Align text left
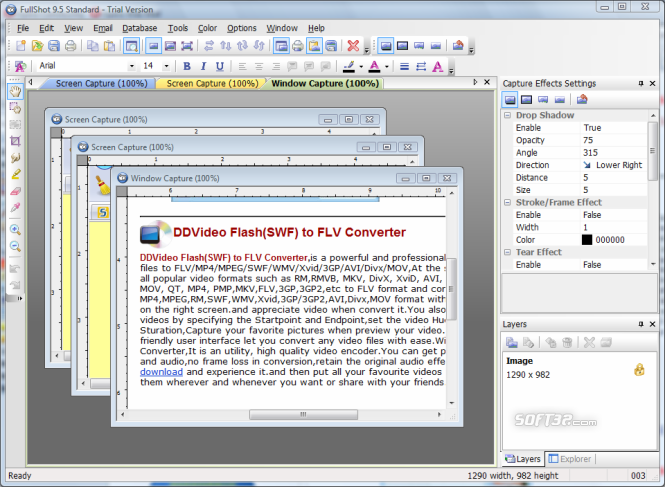 pos(242,66)
